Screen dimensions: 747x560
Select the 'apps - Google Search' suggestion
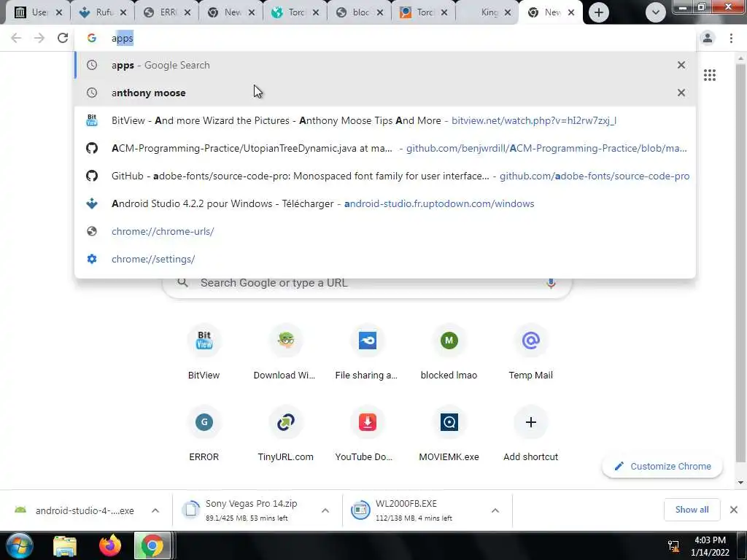click(385, 65)
